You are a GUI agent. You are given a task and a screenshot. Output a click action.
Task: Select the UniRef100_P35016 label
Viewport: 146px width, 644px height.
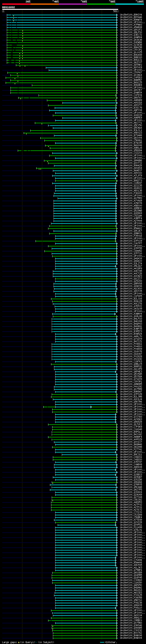pos(131,236)
